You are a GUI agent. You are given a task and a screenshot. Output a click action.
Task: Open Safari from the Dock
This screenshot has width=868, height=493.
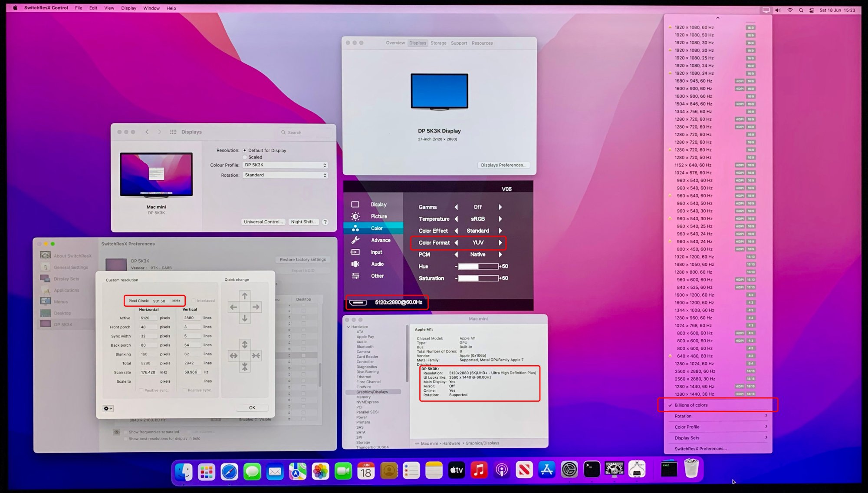pyautogui.click(x=229, y=471)
